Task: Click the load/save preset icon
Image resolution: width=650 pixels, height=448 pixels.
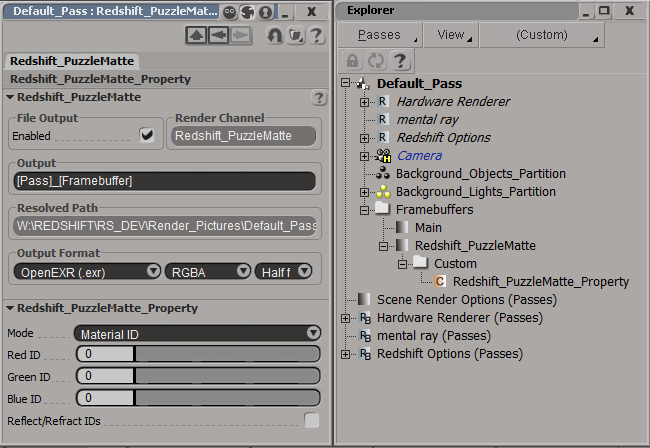Action: tap(296, 36)
